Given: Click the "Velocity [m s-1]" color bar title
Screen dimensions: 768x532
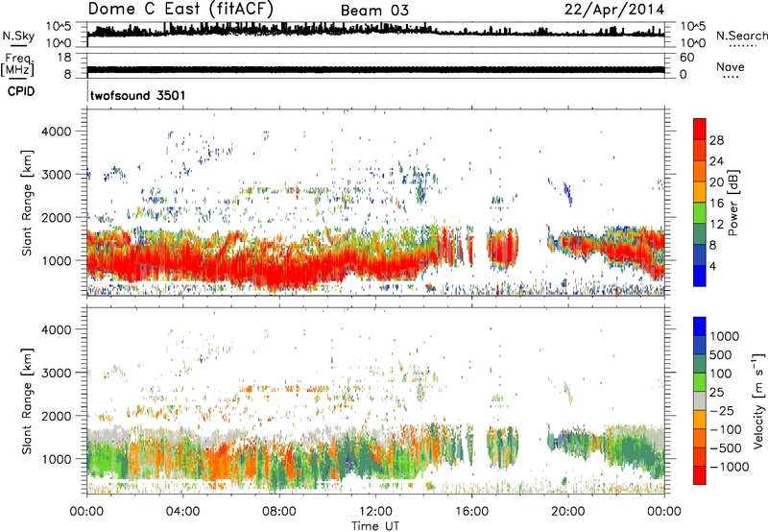Looking at the screenshot, I should (759, 400).
